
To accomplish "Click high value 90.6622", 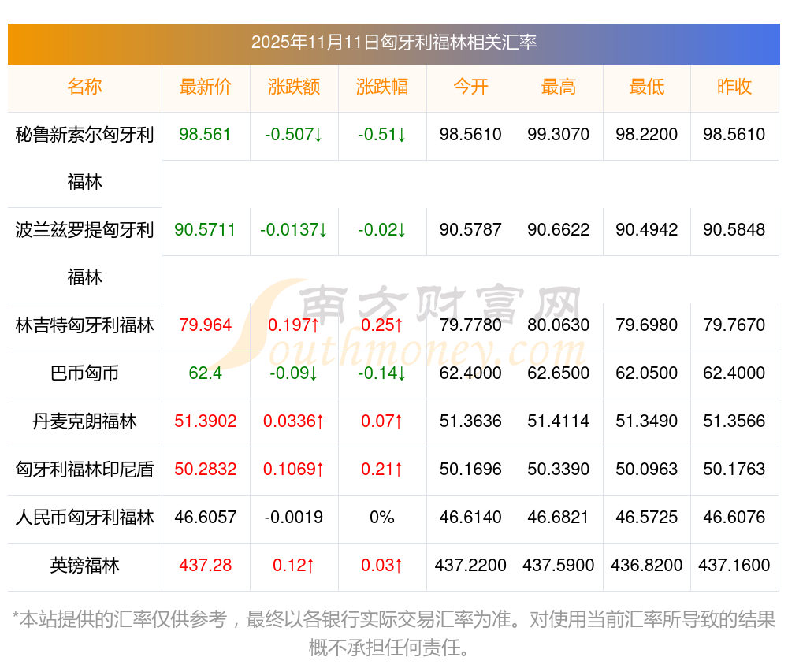I will [x=559, y=230].
